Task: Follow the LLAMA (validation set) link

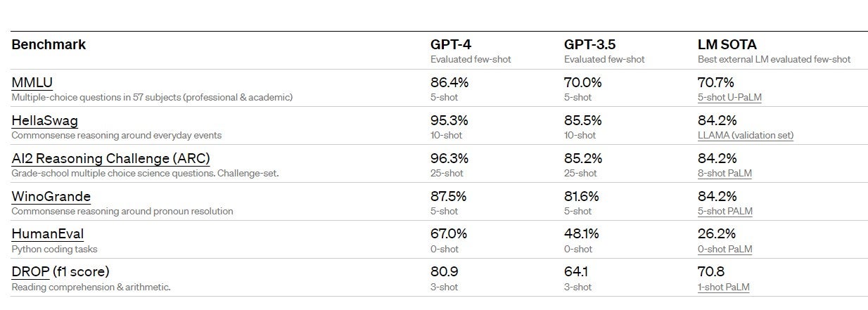Action: (x=746, y=136)
